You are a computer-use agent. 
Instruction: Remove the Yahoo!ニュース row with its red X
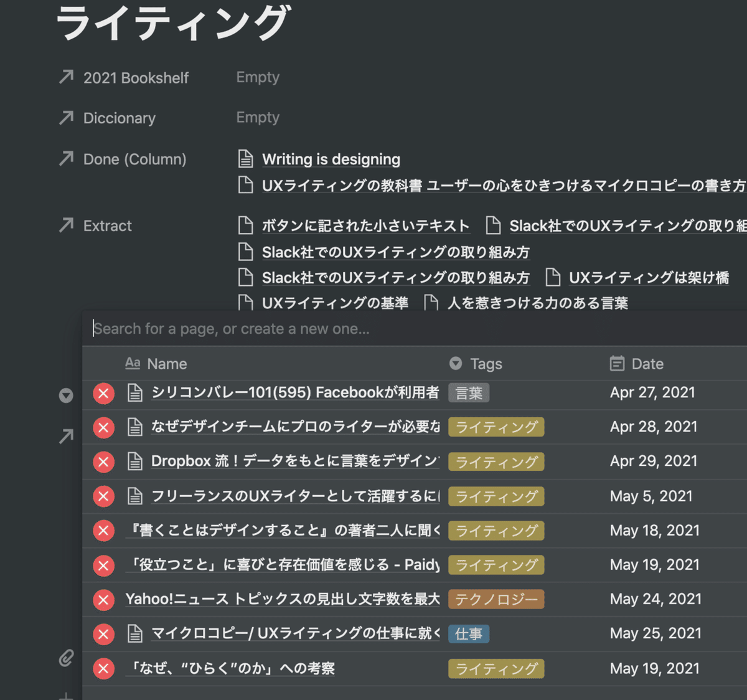click(104, 599)
